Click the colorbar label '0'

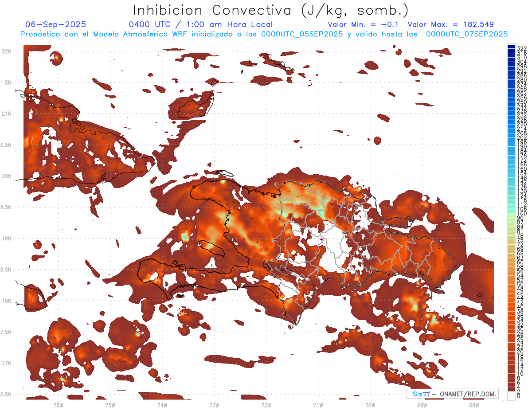518,396
